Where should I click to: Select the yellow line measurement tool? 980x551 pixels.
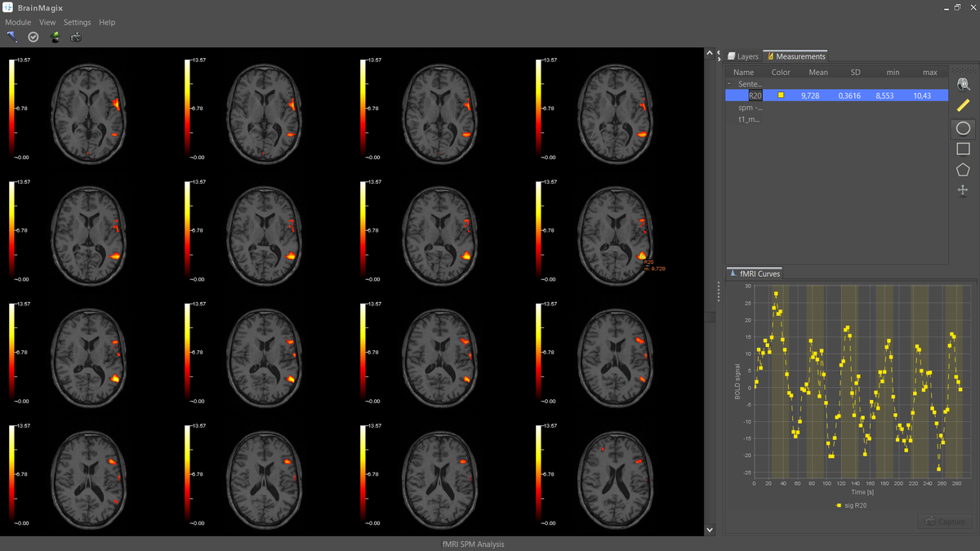tap(964, 105)
